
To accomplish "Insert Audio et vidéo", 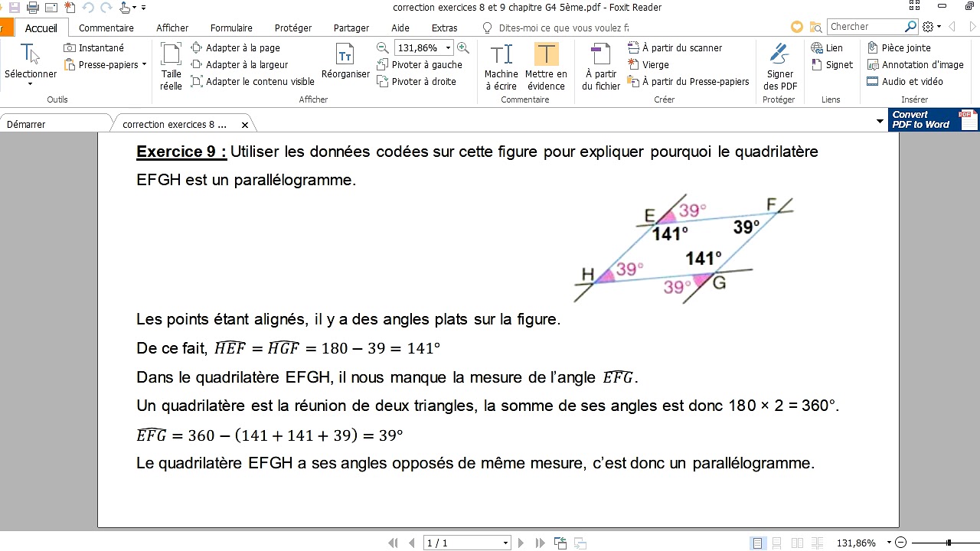I will [x=905, y=81].
